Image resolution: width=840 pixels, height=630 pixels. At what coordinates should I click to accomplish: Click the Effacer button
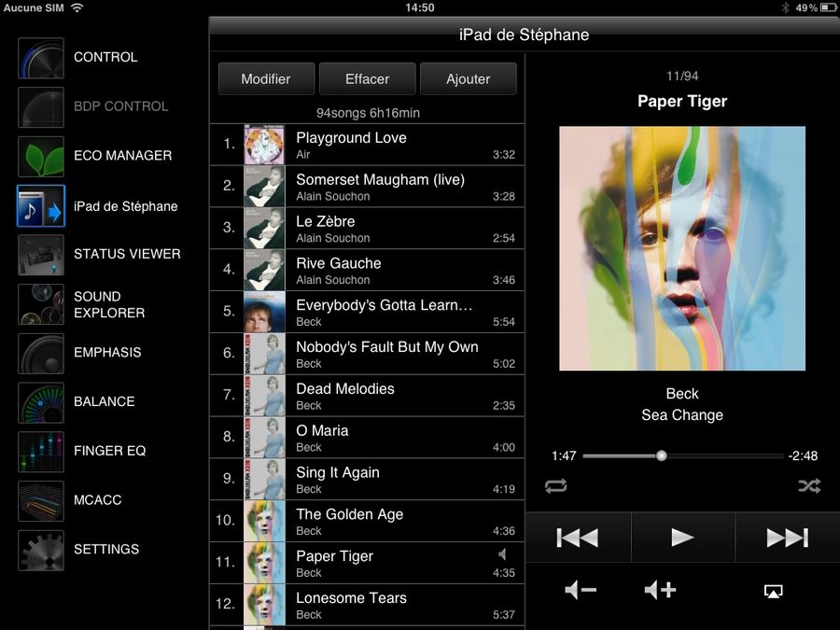point(368,78)
